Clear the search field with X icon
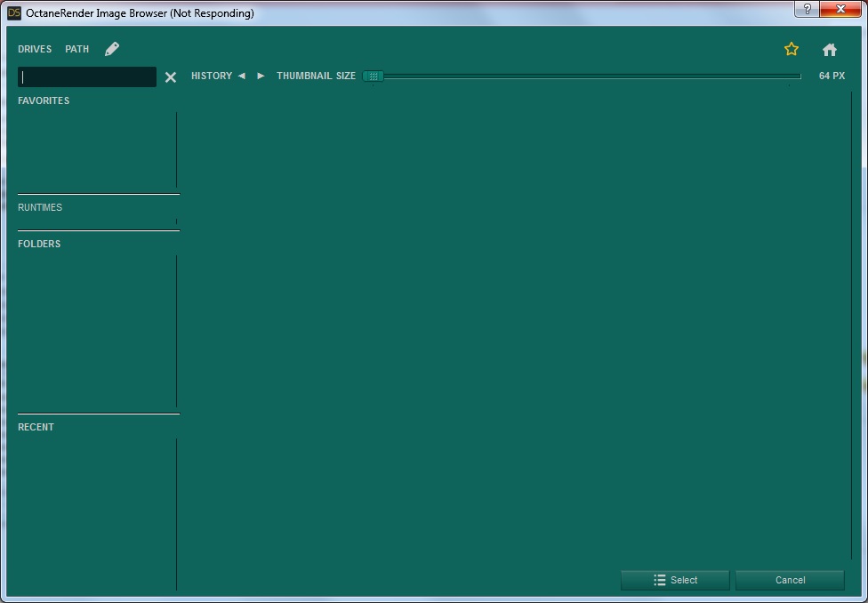The height and width of the screenshot is (603, 868). pyautogui.click(x=171, y=77)
